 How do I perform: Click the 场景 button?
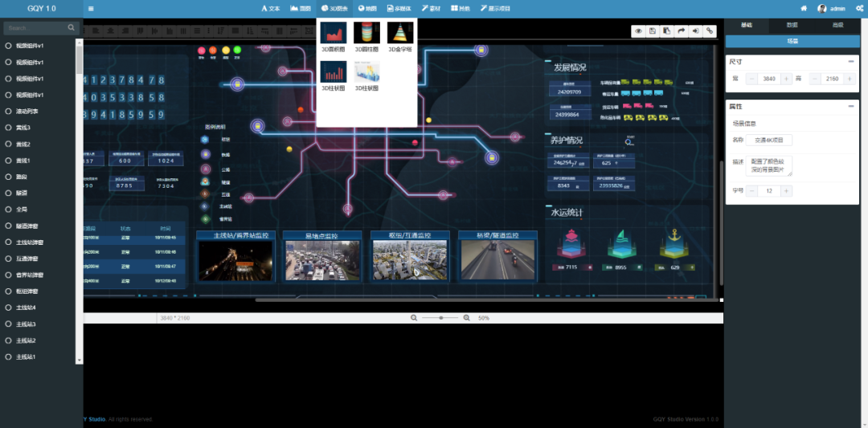[792, 40]
